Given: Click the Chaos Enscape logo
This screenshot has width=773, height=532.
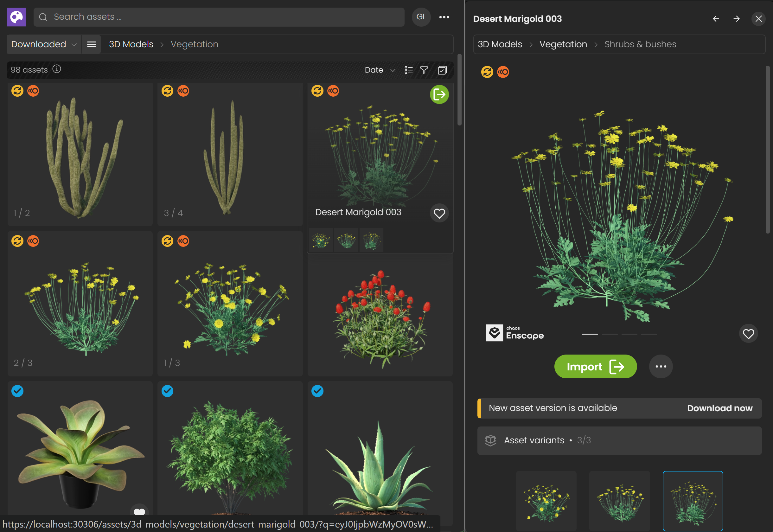Looking at the screenshot, I should click(515, 333).
